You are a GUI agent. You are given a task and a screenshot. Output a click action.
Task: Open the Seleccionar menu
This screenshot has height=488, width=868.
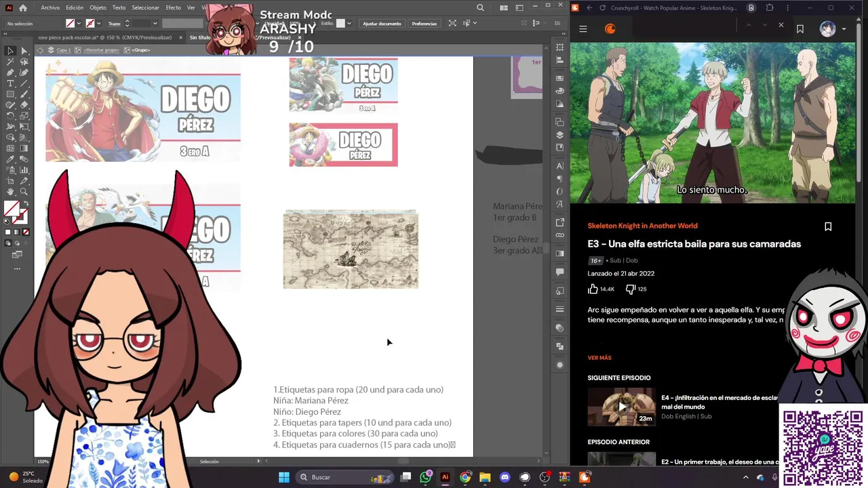tap(145, 7)
